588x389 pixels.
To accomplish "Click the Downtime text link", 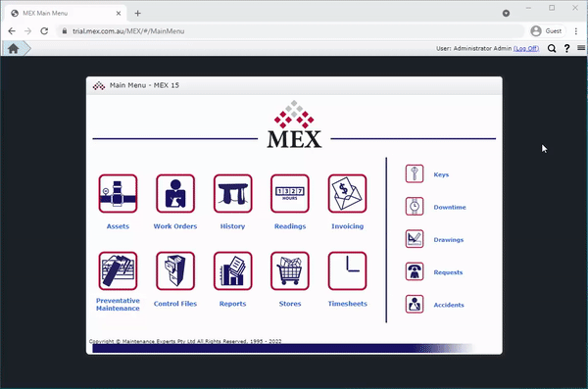I will [450, 207].
